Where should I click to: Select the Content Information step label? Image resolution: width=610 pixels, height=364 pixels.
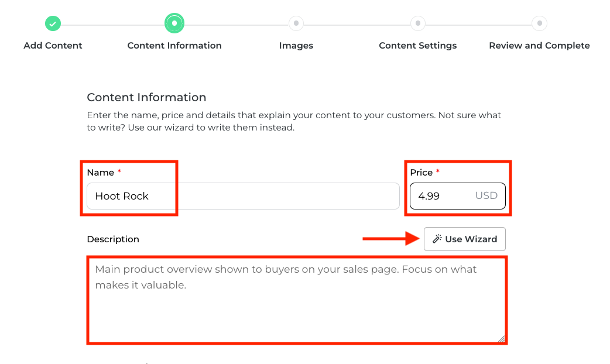[174, 46]
